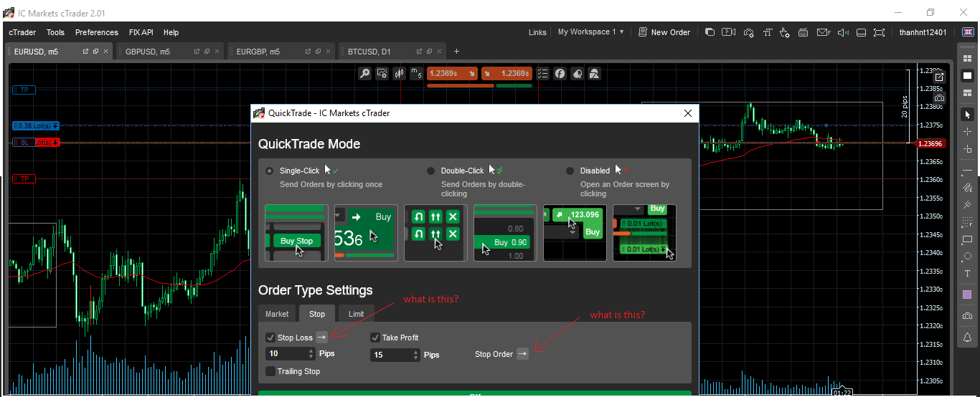Toggle the bottom panel layout icon

click(x=862, y=32)
